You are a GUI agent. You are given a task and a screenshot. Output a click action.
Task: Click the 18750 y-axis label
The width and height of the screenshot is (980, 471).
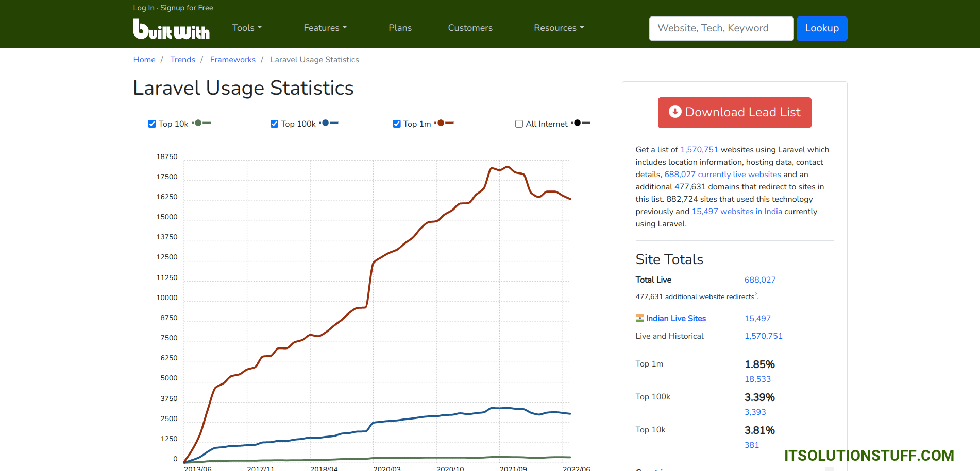[x=167, y=157]
